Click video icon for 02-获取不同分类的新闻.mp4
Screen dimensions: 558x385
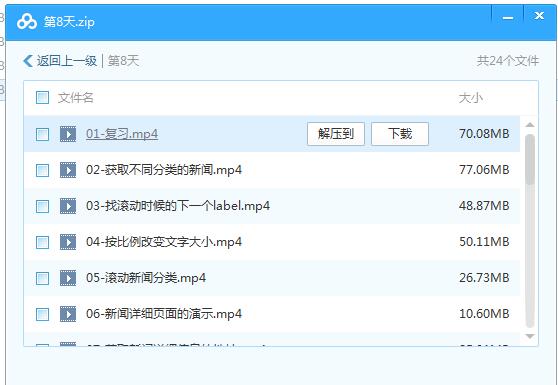pos(68,170)
